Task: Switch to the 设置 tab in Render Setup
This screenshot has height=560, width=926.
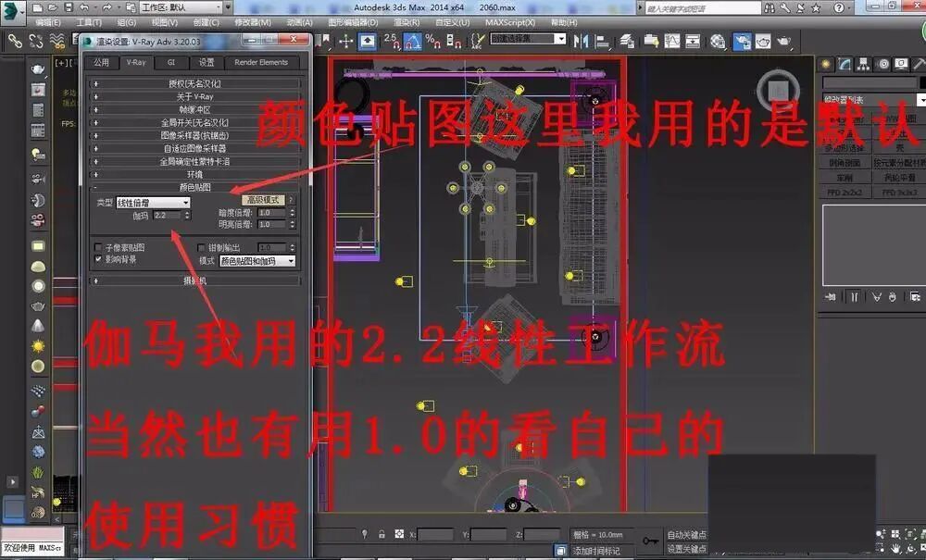Action: tap(206, 62)
